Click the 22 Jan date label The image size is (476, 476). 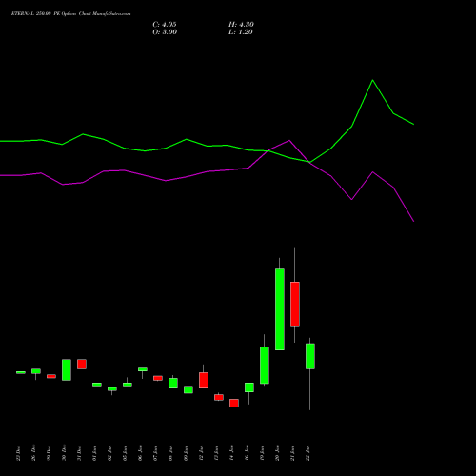point(307,453)
